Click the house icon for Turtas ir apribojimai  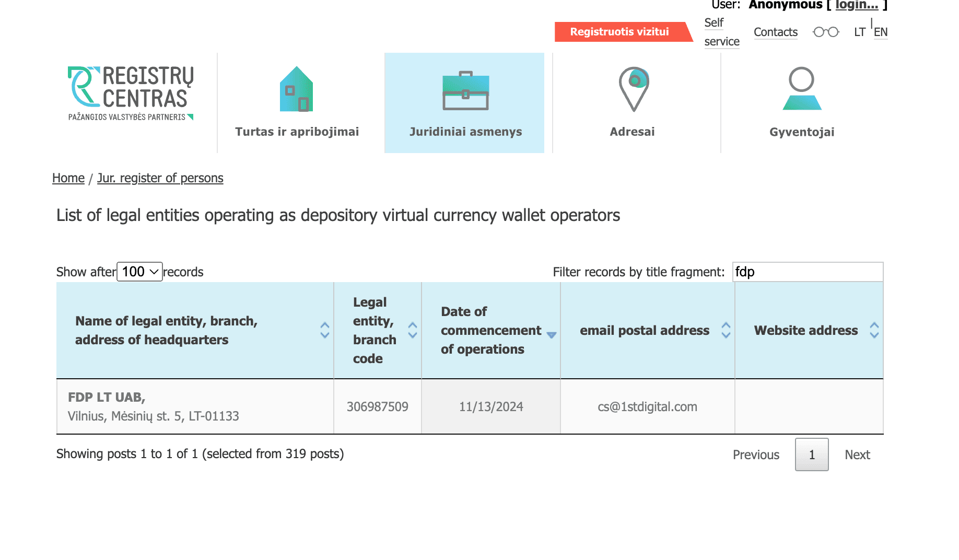296,89
